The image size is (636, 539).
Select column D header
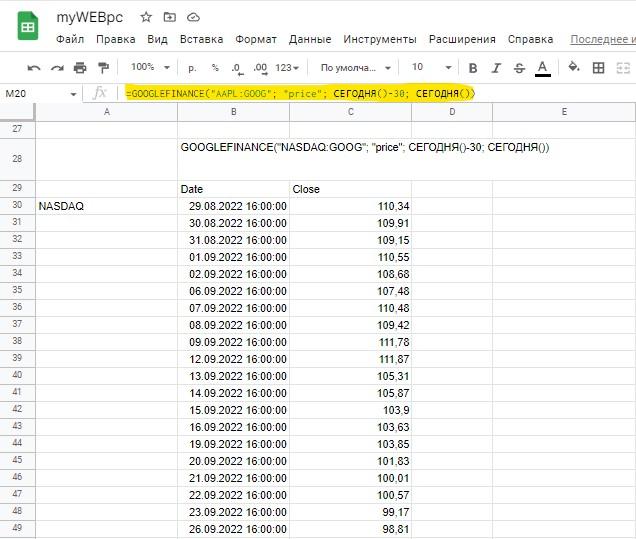click(x=452, y=112)
